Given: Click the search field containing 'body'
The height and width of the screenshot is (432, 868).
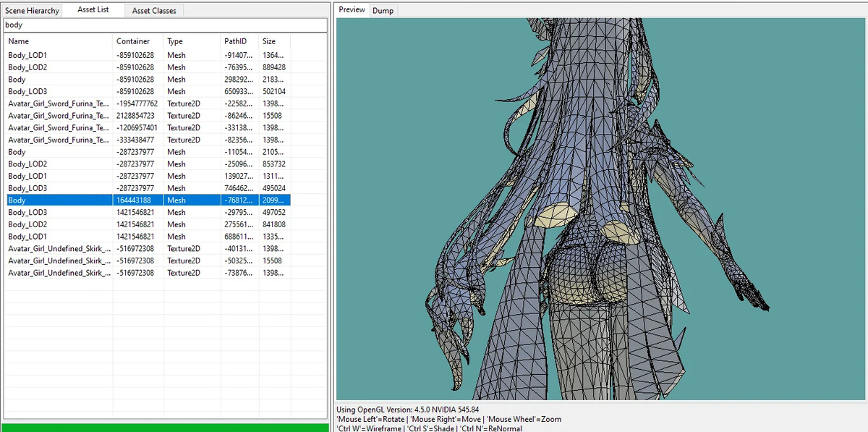Looking at the screenshot, I should 165,25.
